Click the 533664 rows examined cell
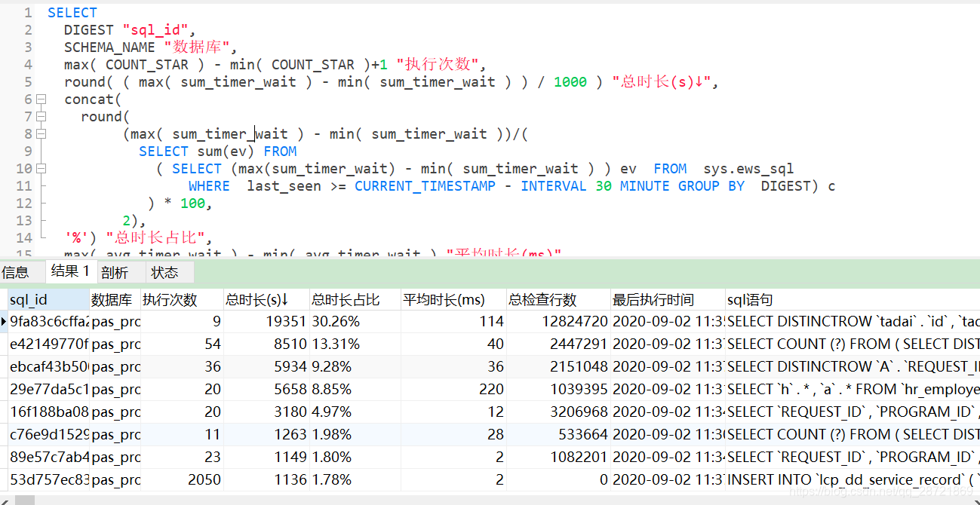The height and width of the screenshot is (505, 980). pyautogui.click(x=558, y=435)
